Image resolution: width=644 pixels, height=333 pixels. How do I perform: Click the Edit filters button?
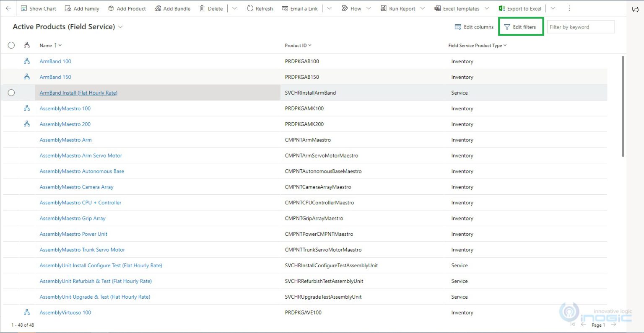pyautogui.click(x=520, y=27)
